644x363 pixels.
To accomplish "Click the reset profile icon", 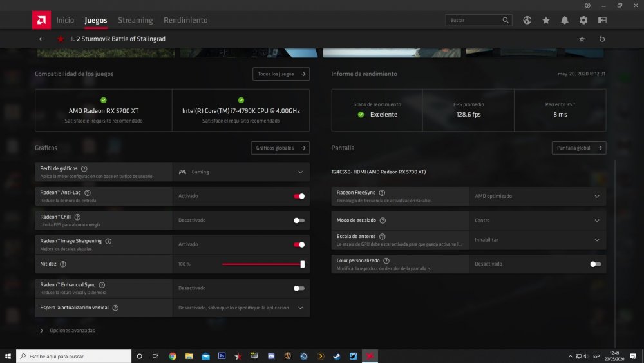I will tap(601, 39).
